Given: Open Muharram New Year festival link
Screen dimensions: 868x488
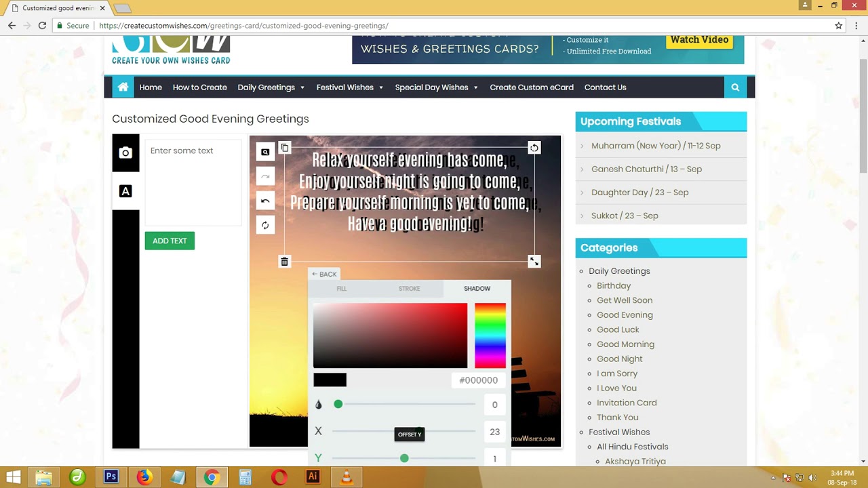Looking at the screenshot, I should (656, 146).
